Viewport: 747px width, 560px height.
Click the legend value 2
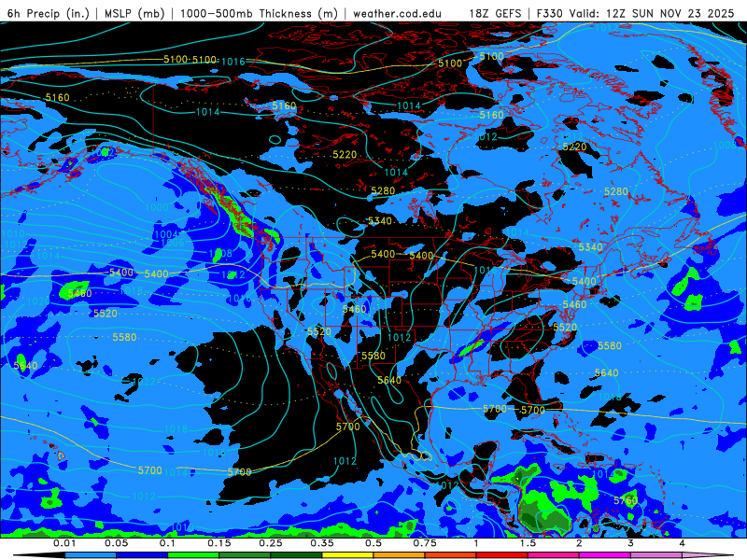(579, 543)
